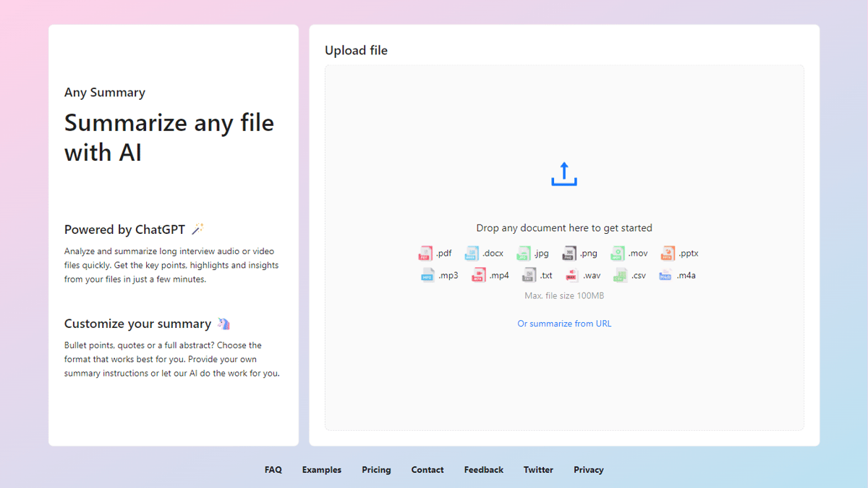Click the .mp4 file type icon
Screen dimensions: 868x488
pos(478,275)
